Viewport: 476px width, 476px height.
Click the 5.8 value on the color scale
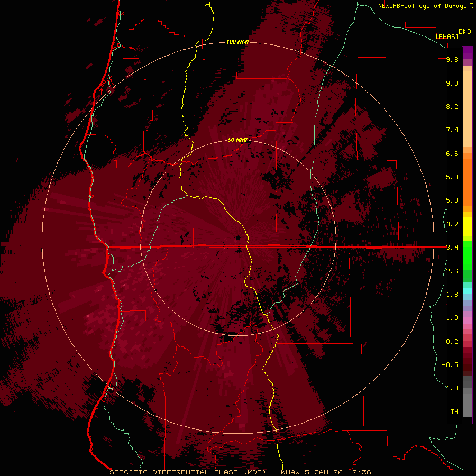pyautogui.click(x=452, y=177)
